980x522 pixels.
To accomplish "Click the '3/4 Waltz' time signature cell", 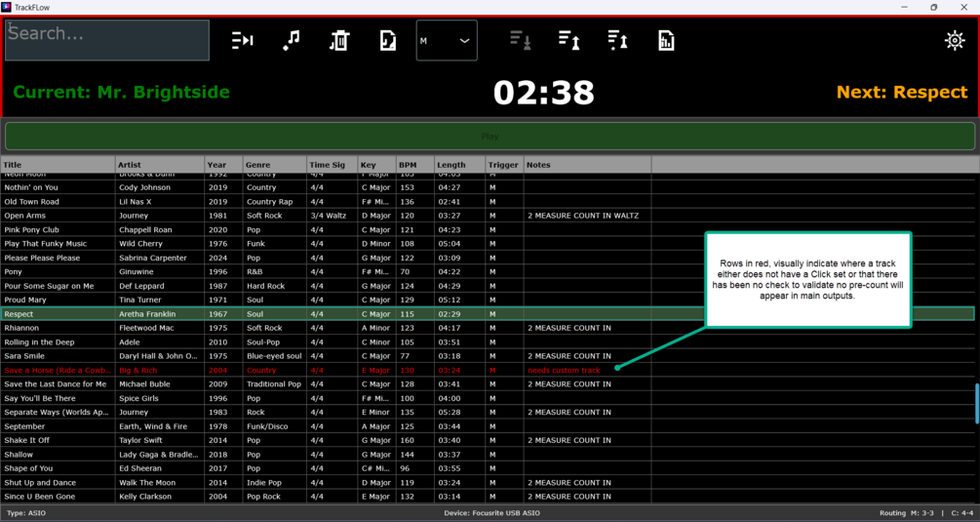I will (x=328, y=216).
